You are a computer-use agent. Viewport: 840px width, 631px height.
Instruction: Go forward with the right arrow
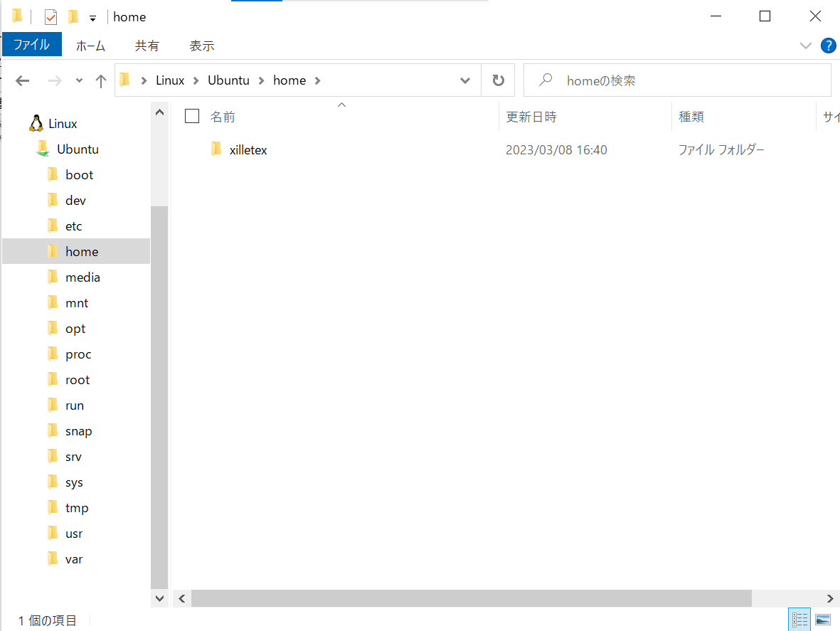[55, 80]
